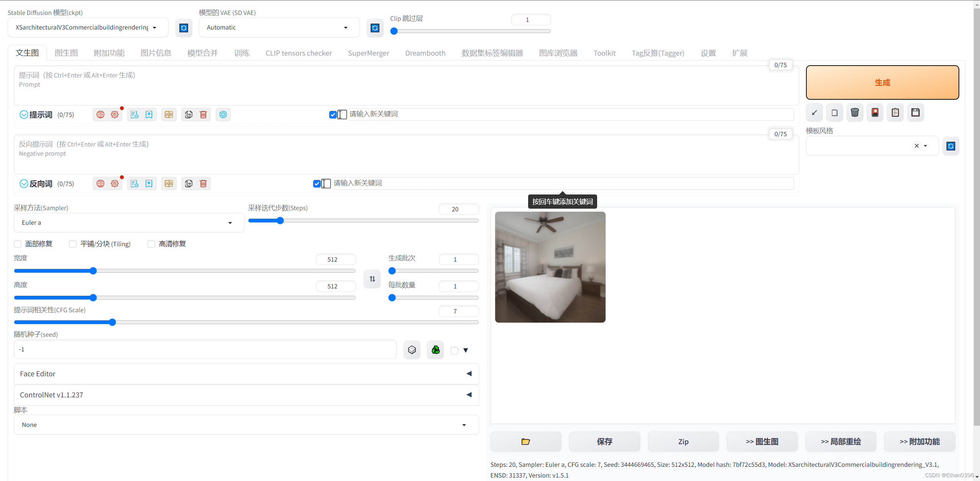Screen dimensions: 980x481
Task: Expand the ControlNet v1.1.237 panel
Action: (246, 395)
